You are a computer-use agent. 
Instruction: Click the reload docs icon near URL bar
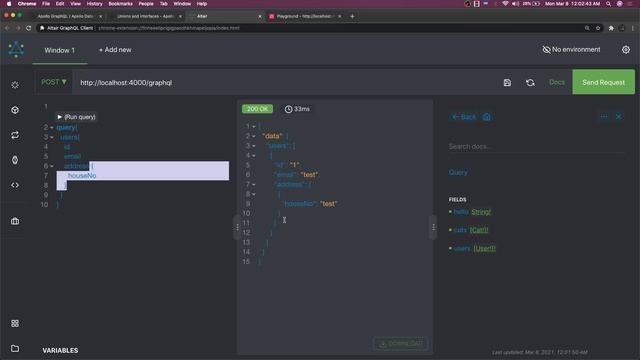tap(530, 82)
